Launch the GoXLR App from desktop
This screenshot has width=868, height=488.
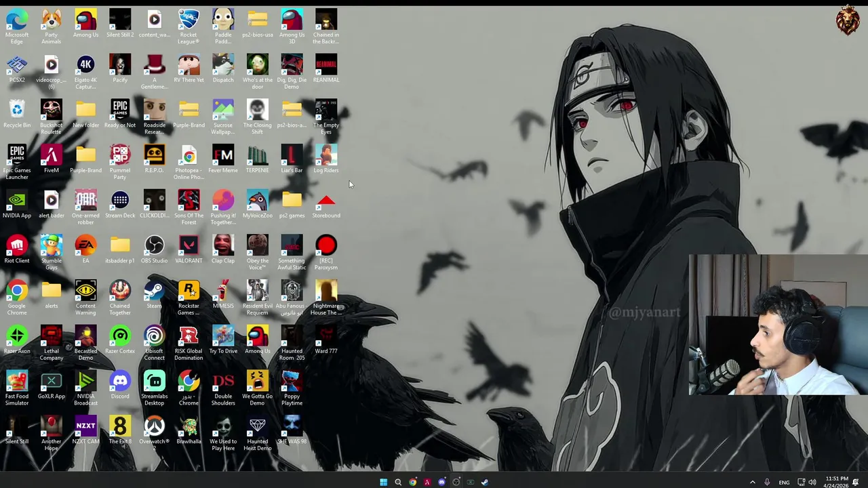tap(52, 385)
